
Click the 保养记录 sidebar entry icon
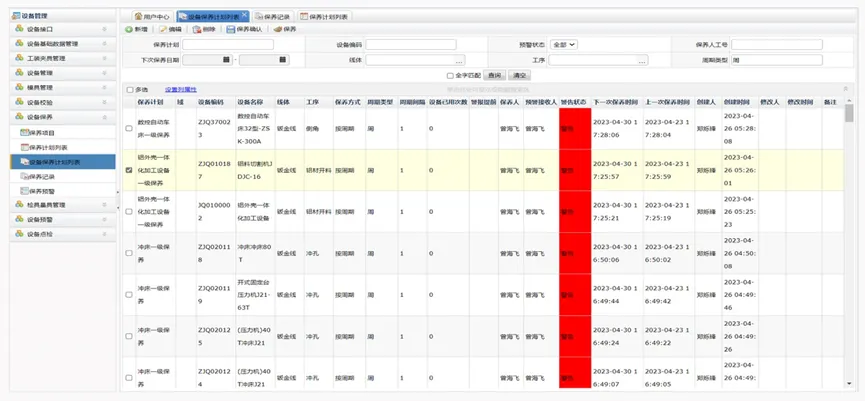click(x=24, y=177)
